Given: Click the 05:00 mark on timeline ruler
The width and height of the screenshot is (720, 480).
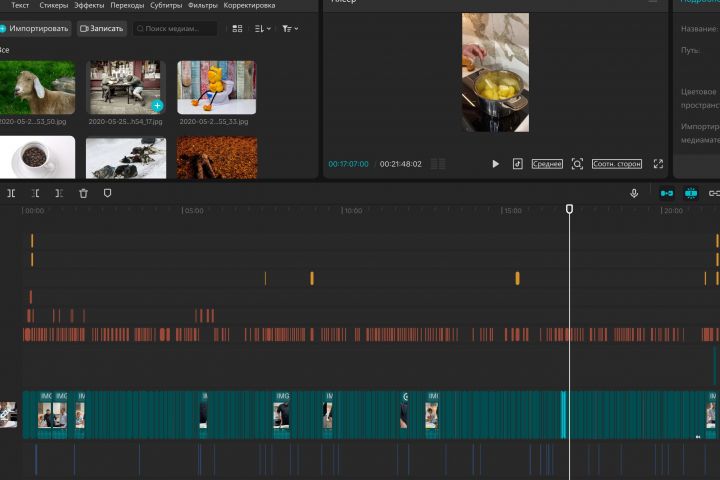Looking at the screenshot, I should [193, 211].
